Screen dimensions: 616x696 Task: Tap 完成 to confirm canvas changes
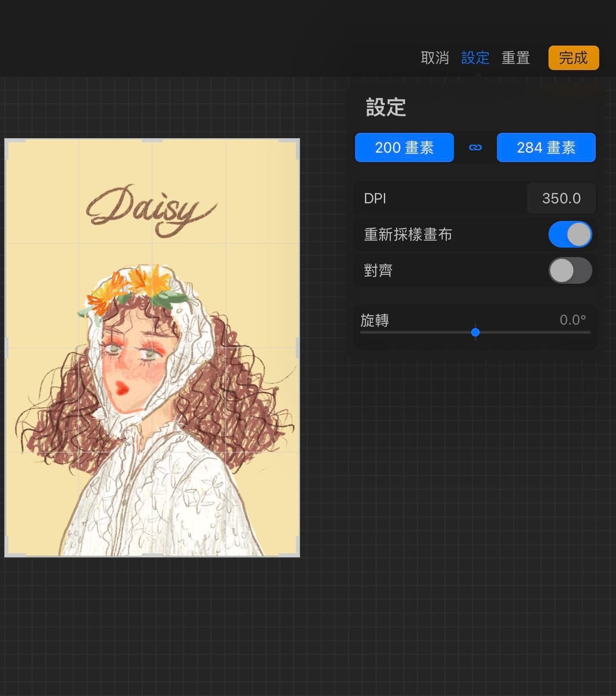tap(574, 57)
